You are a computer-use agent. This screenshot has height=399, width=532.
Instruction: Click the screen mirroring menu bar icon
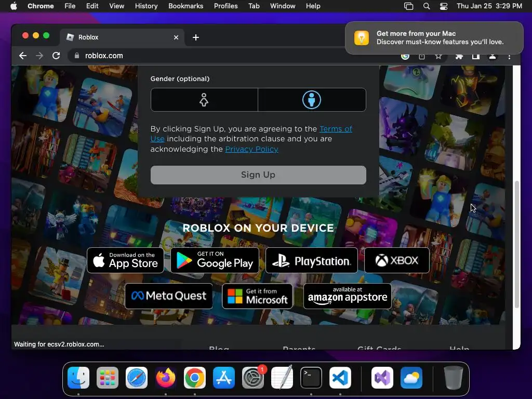[x=408, y=6]
